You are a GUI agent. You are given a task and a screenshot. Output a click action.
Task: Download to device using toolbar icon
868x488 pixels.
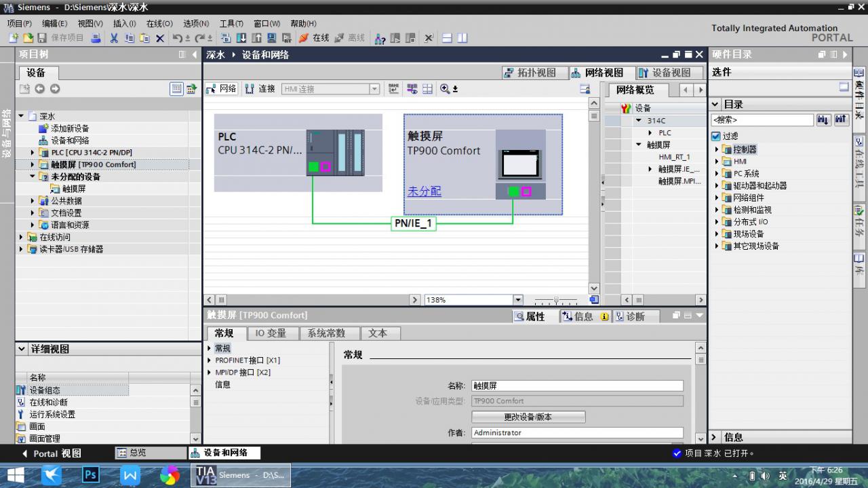pyautogui.click(x=241, y=38)
